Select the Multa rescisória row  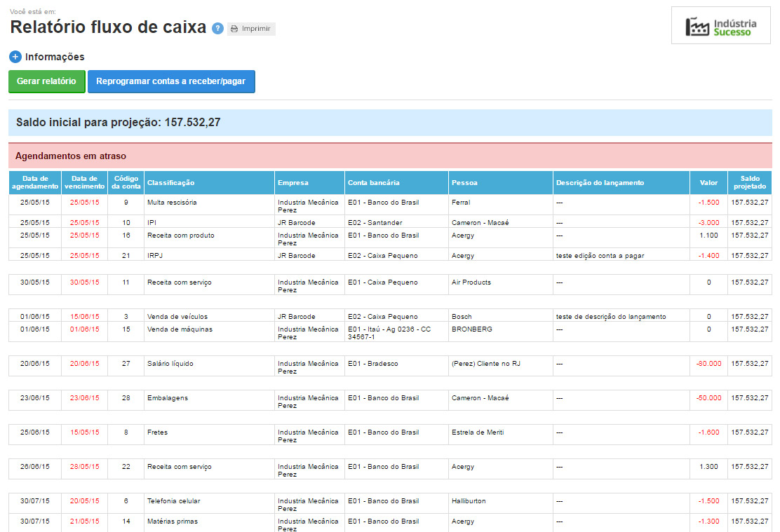click(172, 203)
